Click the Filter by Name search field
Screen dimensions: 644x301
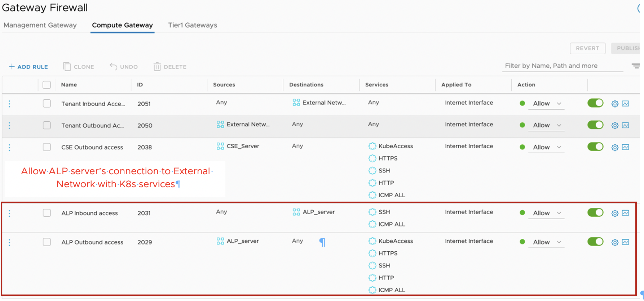click(563, 66)
